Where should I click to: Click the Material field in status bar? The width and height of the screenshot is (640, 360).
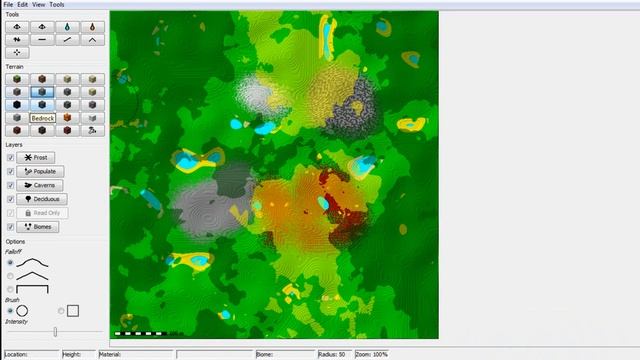click(x=136, y=354)
